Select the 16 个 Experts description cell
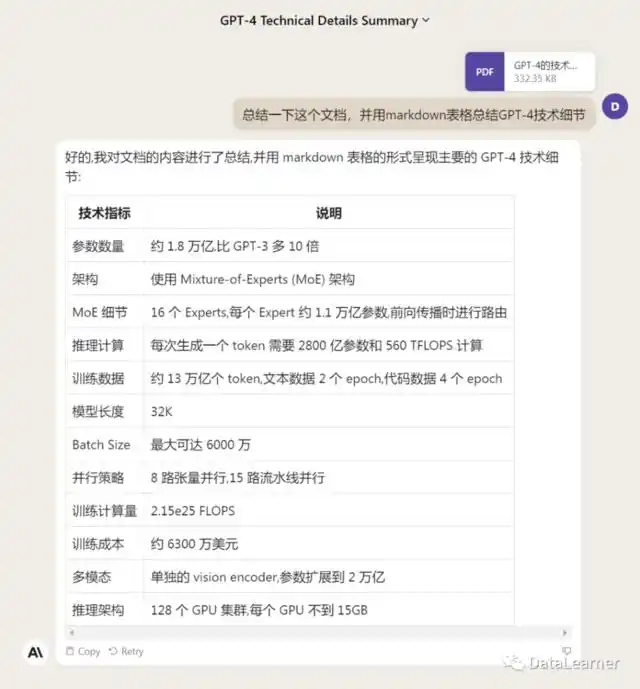The width and height of the screenshot is (640, 689). [329, 312]
